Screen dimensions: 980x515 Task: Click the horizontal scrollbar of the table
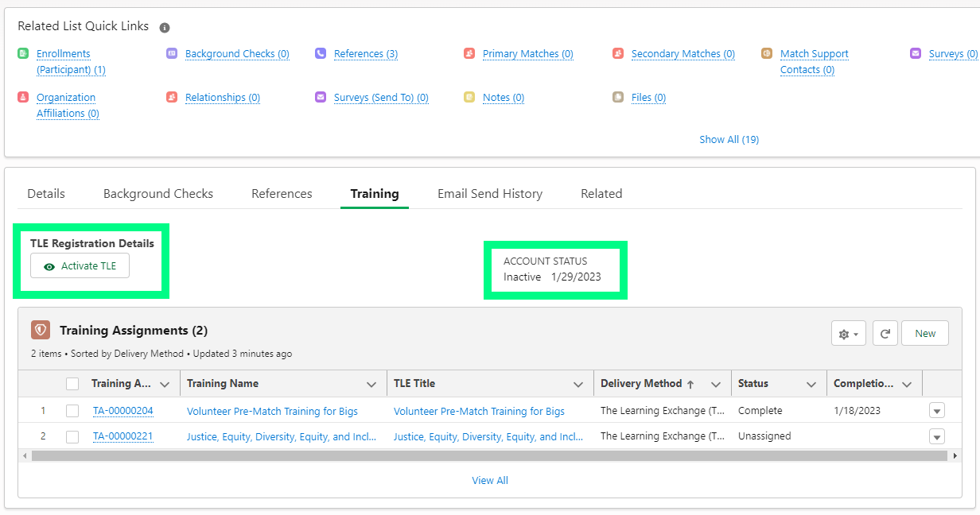tap(477, 456)
